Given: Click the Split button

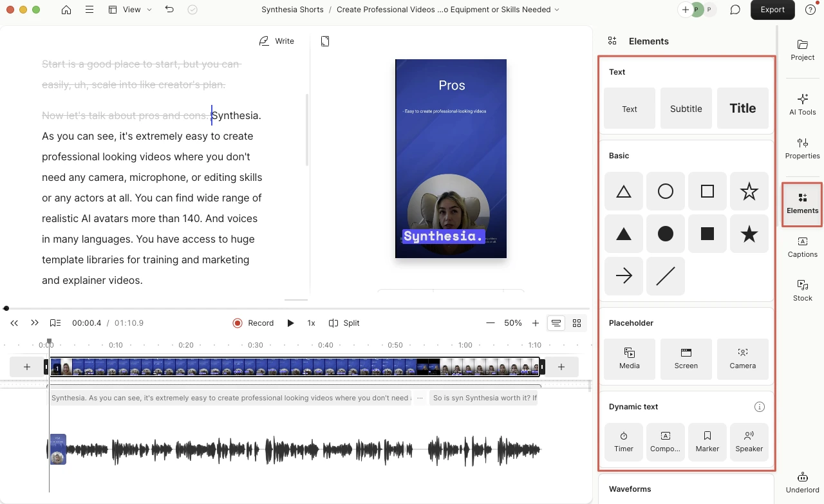Looking at the screenshot, I should pyautogui.click(x=344, y=323).
